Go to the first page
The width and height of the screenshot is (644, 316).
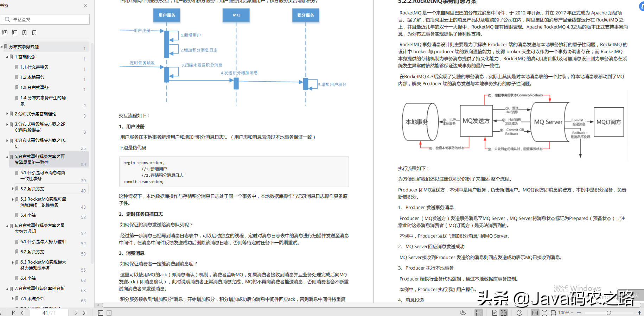pos(14,313)
